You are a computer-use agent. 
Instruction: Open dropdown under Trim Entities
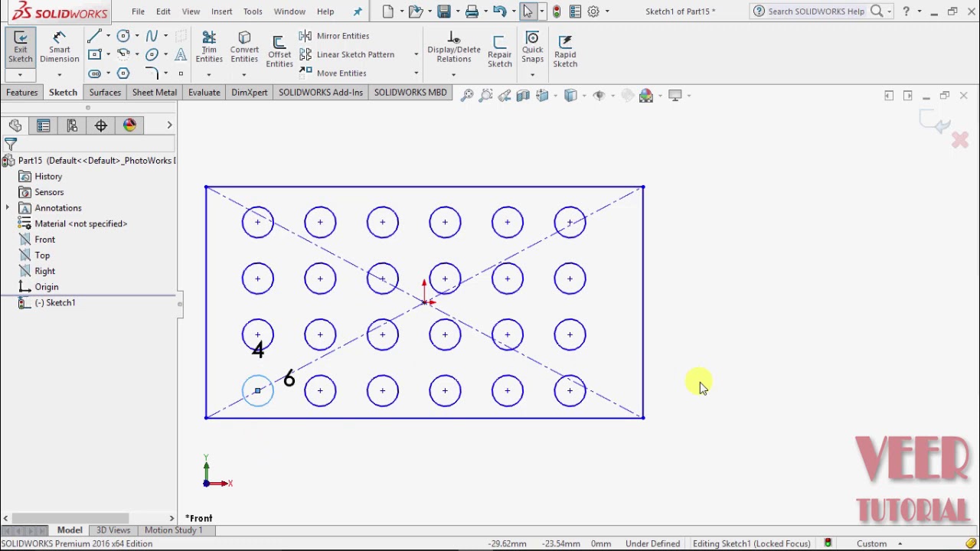pos(209,75)
